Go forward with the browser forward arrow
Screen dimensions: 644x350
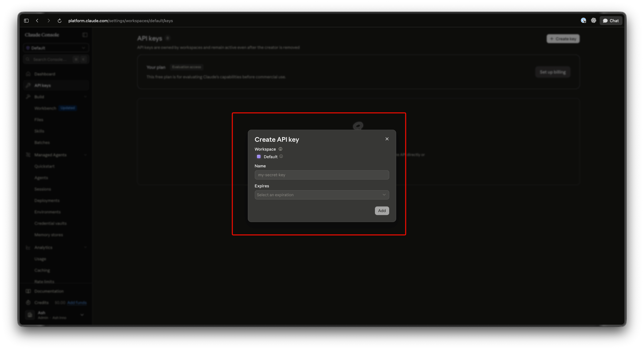tap(48, 21)
